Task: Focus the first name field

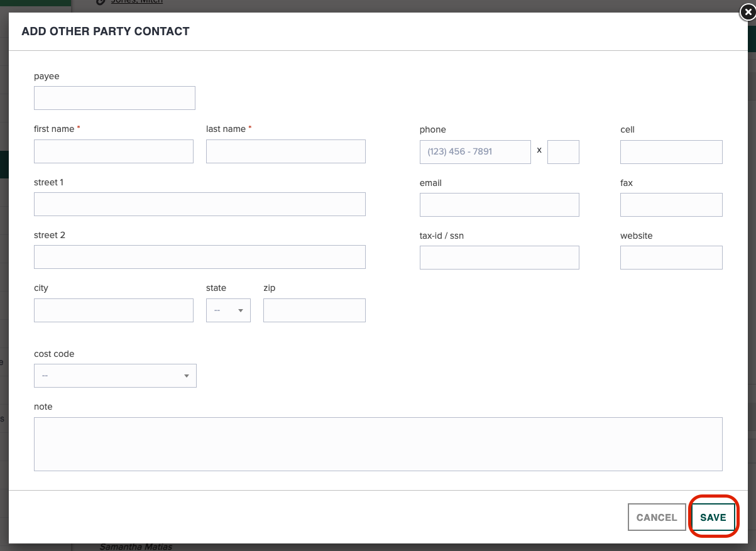Action: (114, 151)
